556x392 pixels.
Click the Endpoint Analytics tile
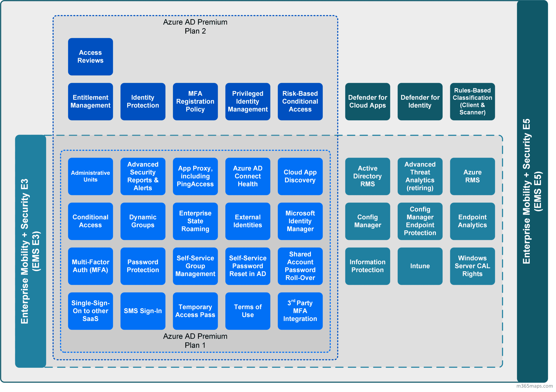pyautogui.click(x=472, y=221)
